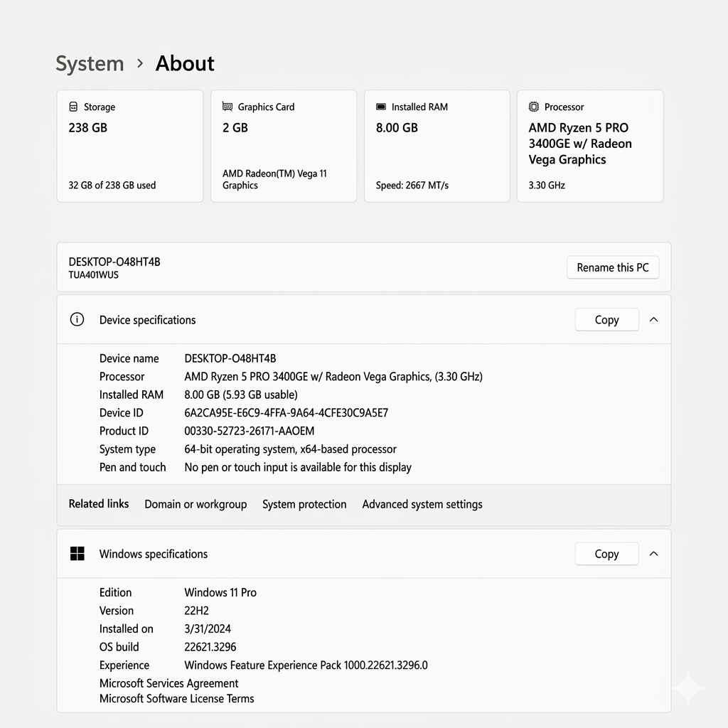Click the model text TUA401WUS
Image resolution: width=728 pixels, height=728 pixels.
(93, 275)
